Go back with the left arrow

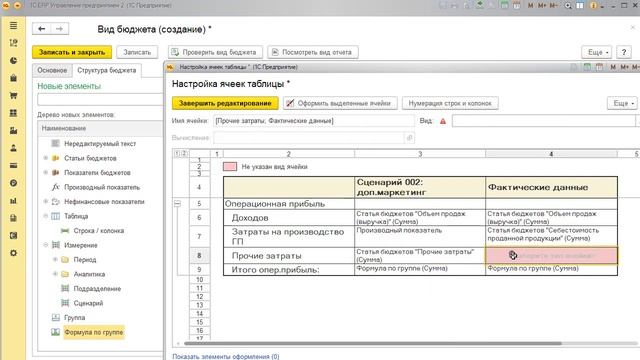(x=41, y=29)
